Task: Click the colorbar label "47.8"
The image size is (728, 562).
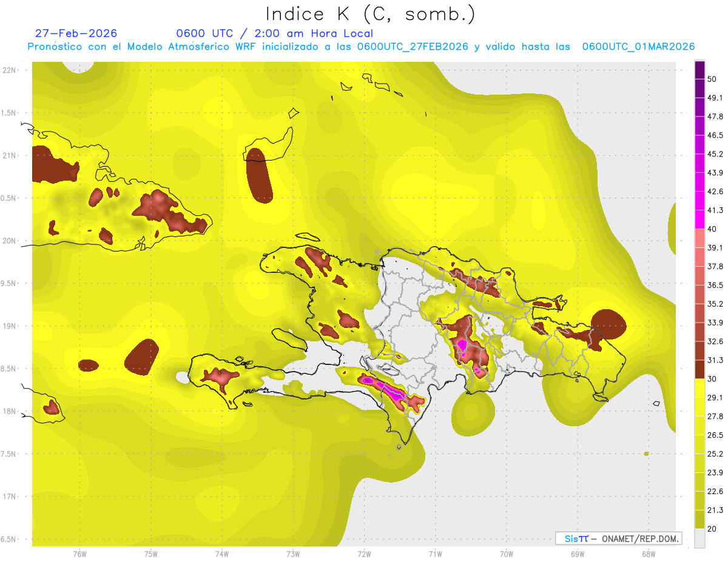Action: tap(715, 116)
